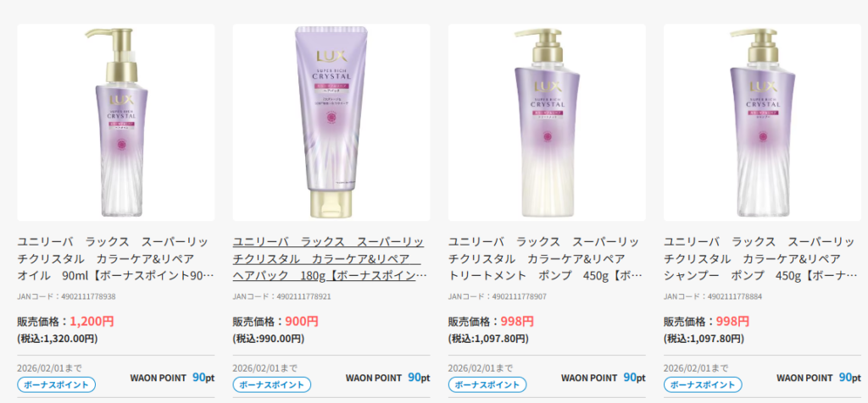Image resolution: width=868 pixels, height=403 pixels.
Task: Click the 900円 sale price
Action: pyautogui.click(x=302, y=321)
